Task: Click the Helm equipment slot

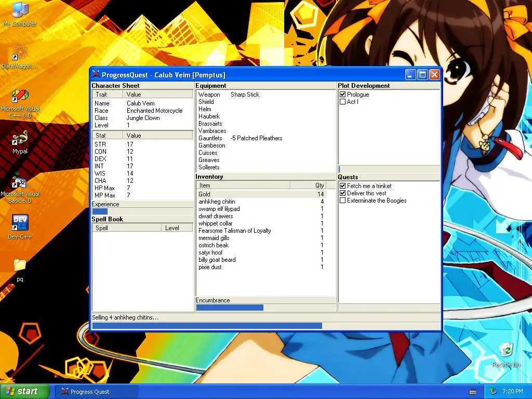Action: click(x=265, y=109)
